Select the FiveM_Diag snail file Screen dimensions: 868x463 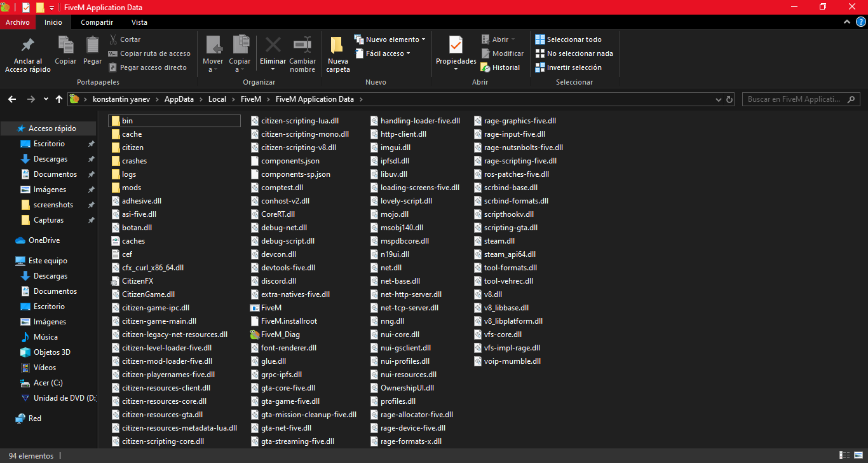click(280, 335)
